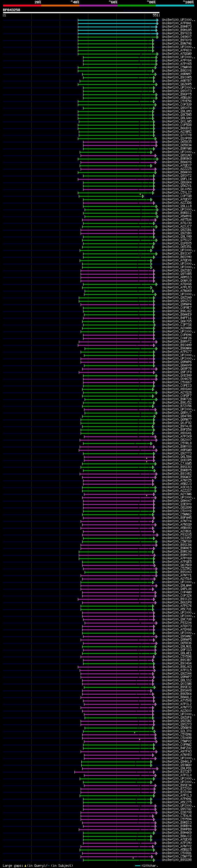Select the UniRef100_B9N7H6 entry
The image size is (197, 868).
177,43
